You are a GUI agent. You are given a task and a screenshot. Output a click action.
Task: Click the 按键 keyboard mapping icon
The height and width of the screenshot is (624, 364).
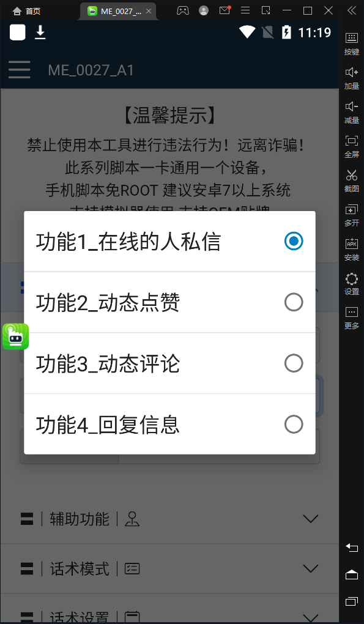352,44
